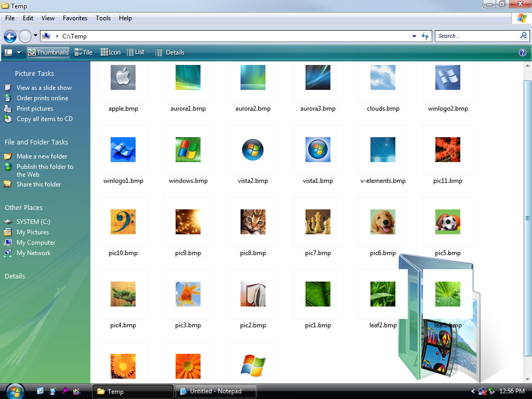Select the winlogo1.bmp thumbnail
The height and width of the screenshot is (399, 532).
[123, 150]
